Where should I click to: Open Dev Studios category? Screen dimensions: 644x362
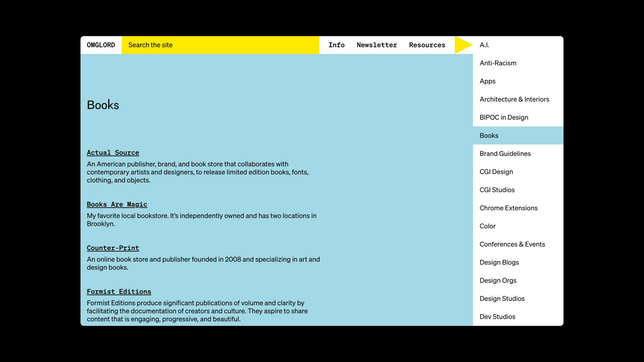coord(518,316)
